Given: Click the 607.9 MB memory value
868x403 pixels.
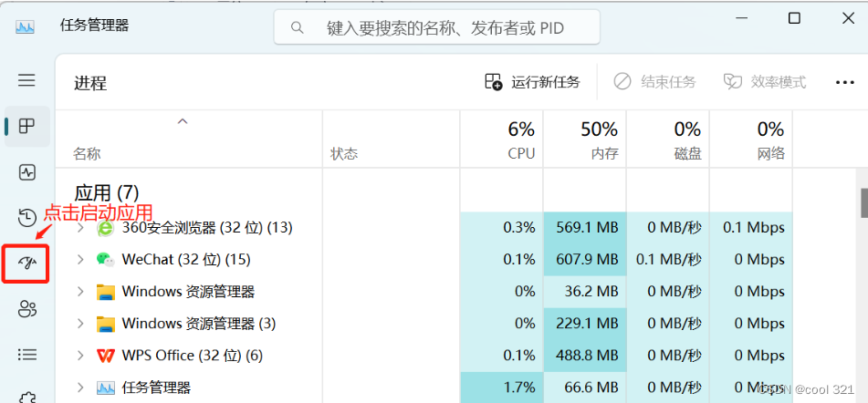Looking at the screenshot, I should 589,259.
